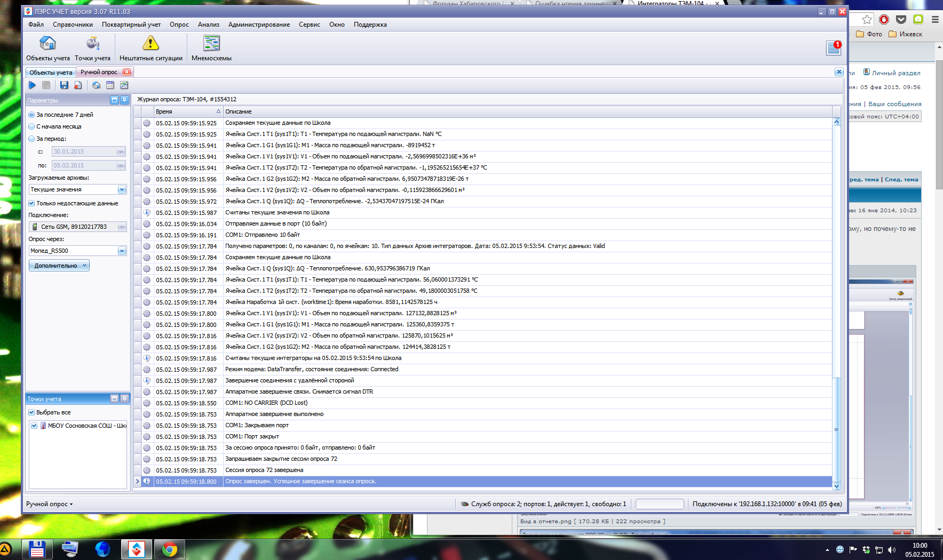Open the Файл menu
The width and height of the screenshot is (943, 560).
(36, 25)
